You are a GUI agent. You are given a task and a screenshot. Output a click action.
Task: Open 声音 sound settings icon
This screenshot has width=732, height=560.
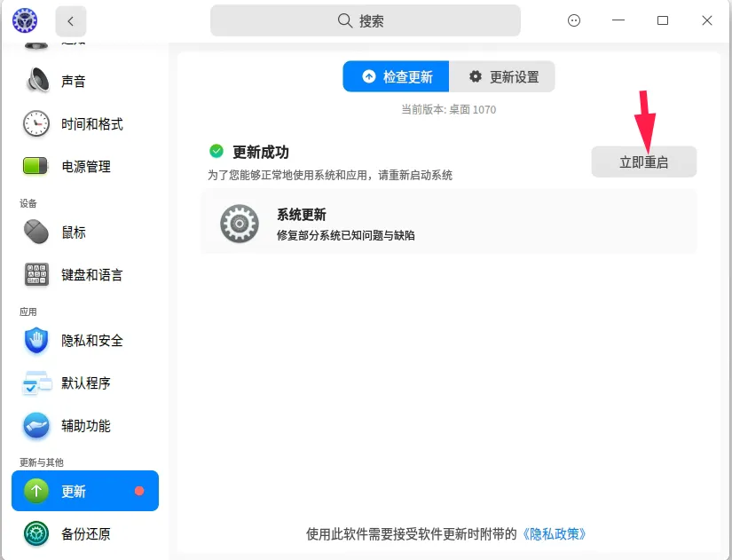coord(37,81)
